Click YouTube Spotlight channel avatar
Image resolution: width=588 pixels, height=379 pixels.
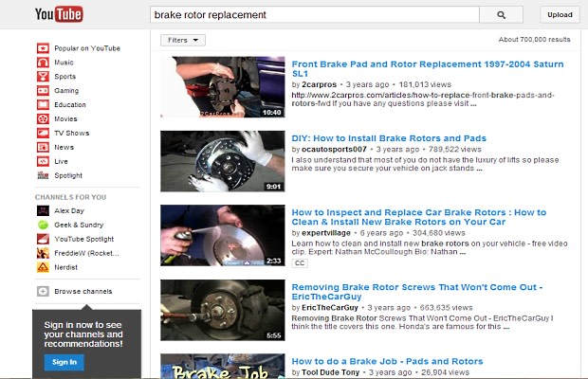(43, 239)
